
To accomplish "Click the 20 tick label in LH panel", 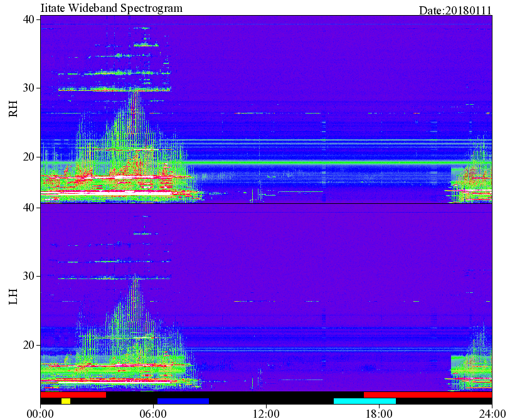I will coord(29,345).
